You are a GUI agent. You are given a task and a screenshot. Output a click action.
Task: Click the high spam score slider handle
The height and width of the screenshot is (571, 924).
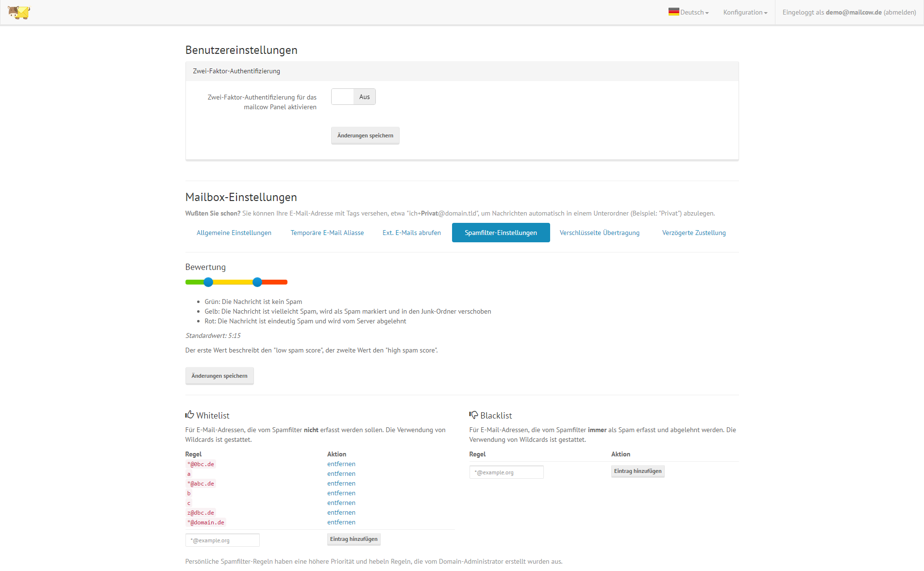[257, 282]
